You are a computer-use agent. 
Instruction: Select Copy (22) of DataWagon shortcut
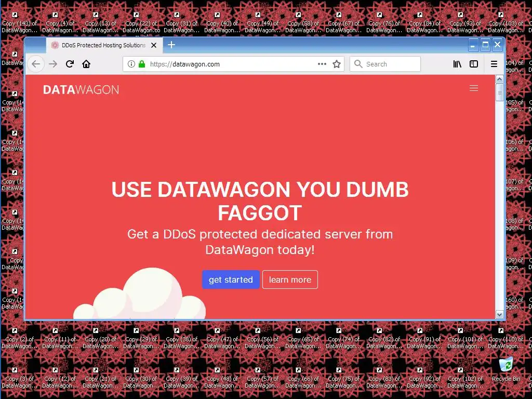point(141,23)
